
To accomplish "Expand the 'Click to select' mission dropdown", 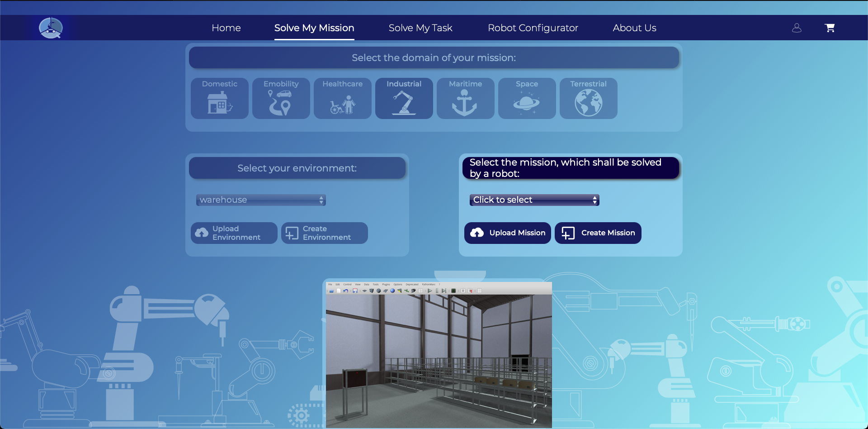I will click(x=534, y=200).
